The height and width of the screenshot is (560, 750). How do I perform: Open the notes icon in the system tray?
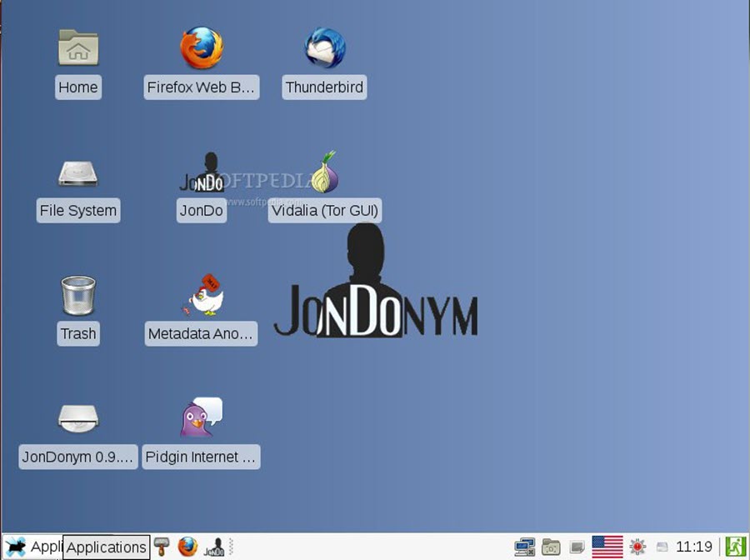coord(577,547)
